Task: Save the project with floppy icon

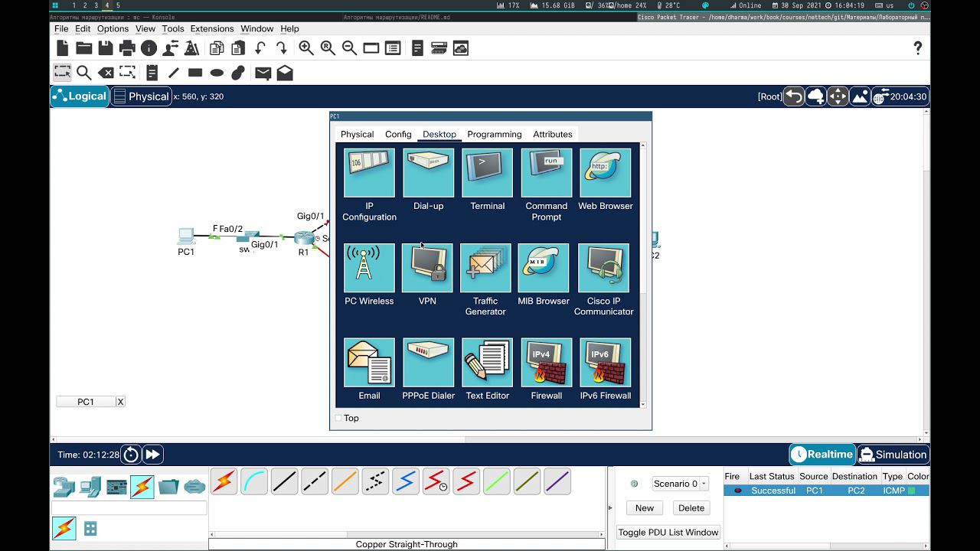Action: [106, 48]
